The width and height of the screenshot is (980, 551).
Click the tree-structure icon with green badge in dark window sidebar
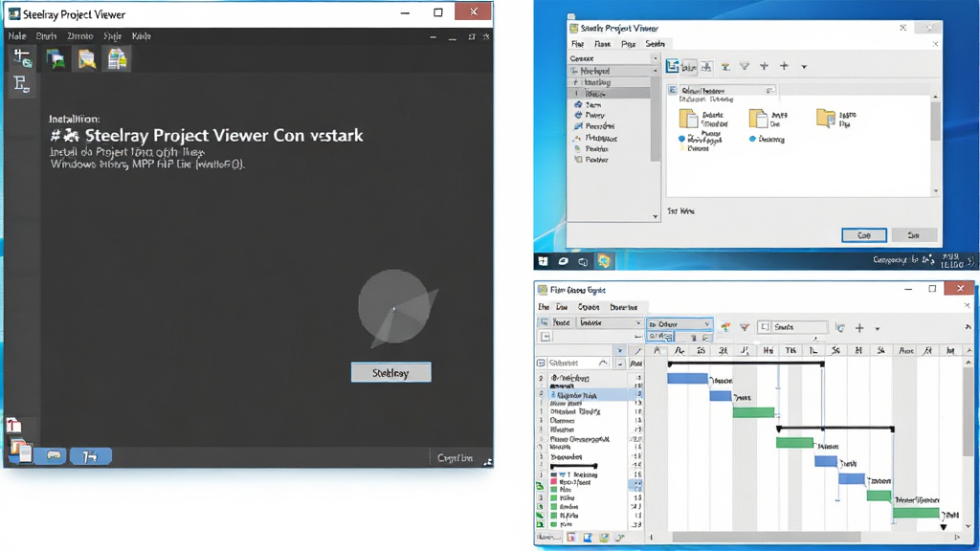[x=23, y=58]
